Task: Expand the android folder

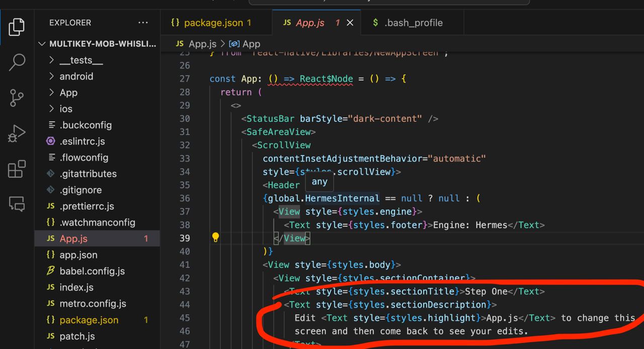Action: click(x=97, y=76)
